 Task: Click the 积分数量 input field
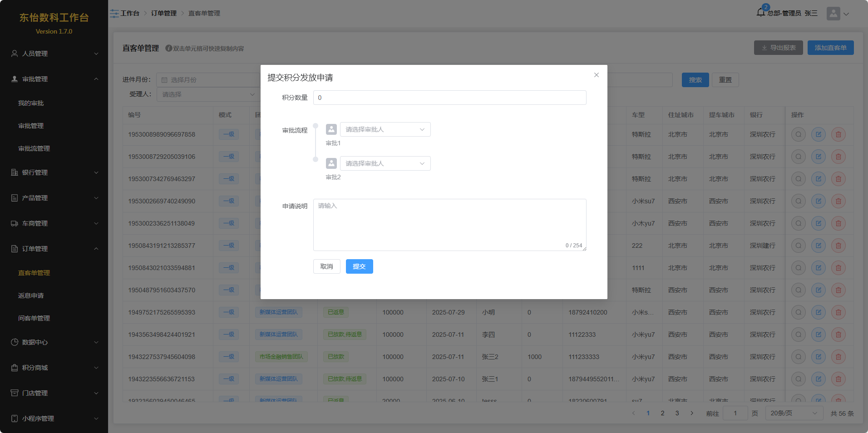(x=449, y=98)
